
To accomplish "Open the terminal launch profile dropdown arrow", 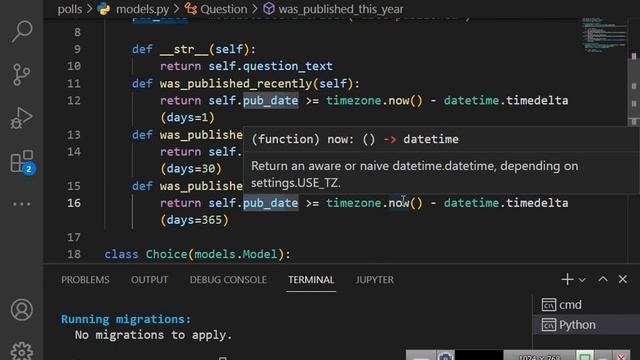I will (582, 280).
